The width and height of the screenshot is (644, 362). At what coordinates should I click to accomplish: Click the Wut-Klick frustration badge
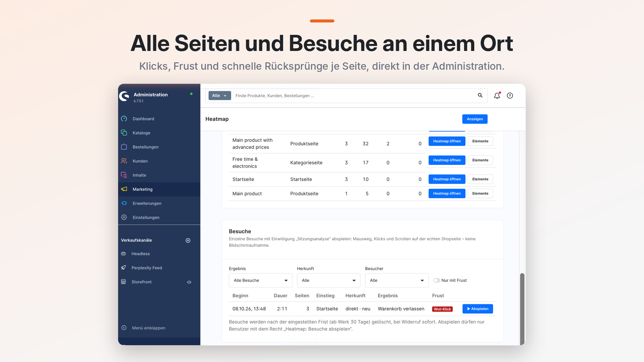coord(442,309)
